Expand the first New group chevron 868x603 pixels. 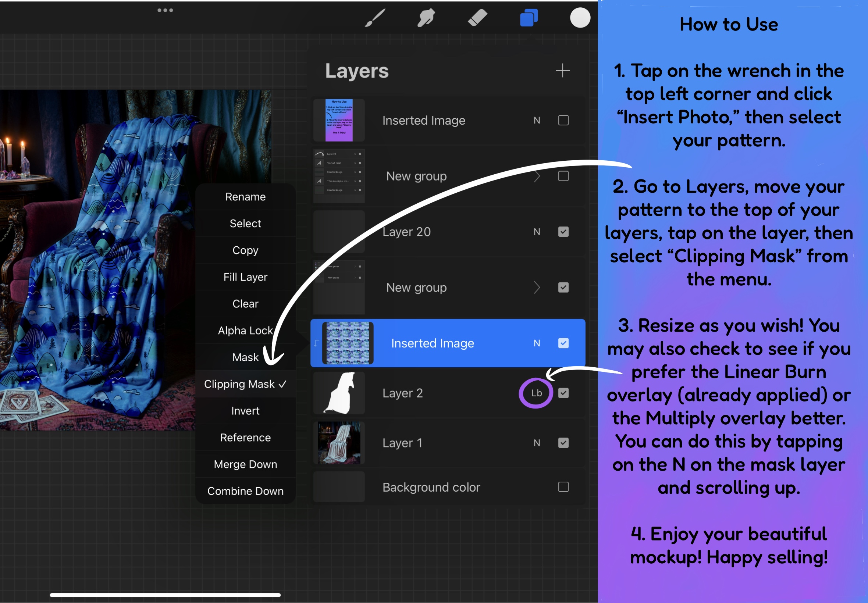(x=537, y=176)
